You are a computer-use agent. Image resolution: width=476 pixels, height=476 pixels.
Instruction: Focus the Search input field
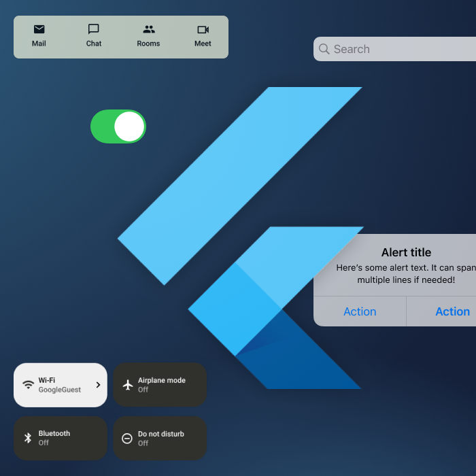point(394,49)
